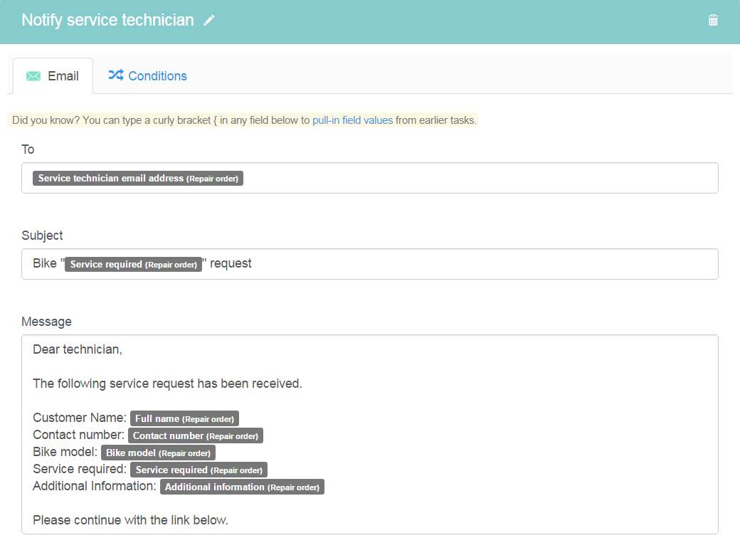Select the Email tab
Image resolution: width=740 pixels, height=560 pixels.
tap(53, 76)
